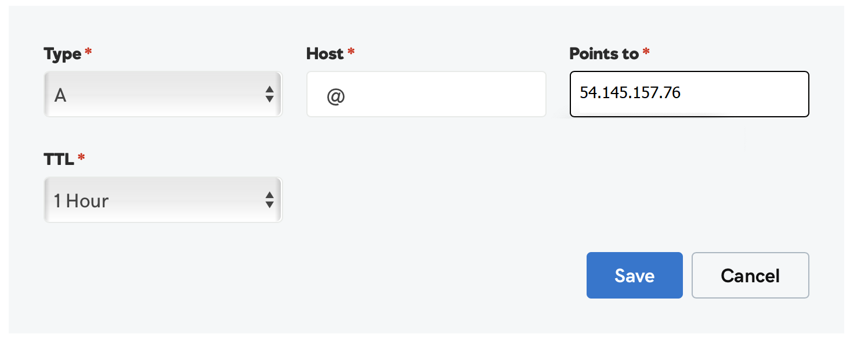
Task: Click the Host field label
Action: pyautogui.click(x=325, y=54)
